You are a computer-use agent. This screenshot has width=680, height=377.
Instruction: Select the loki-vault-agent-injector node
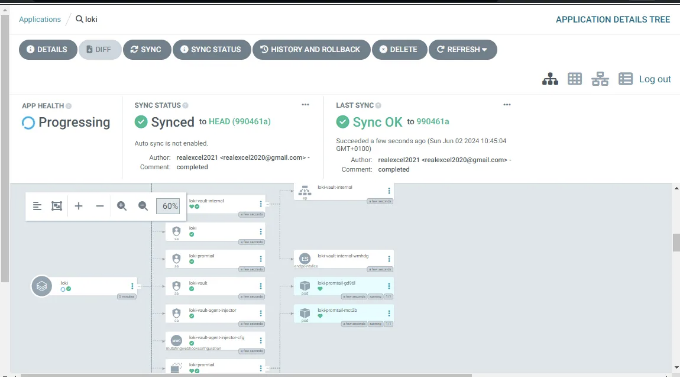pyautogui.click(x=215, y=313)
